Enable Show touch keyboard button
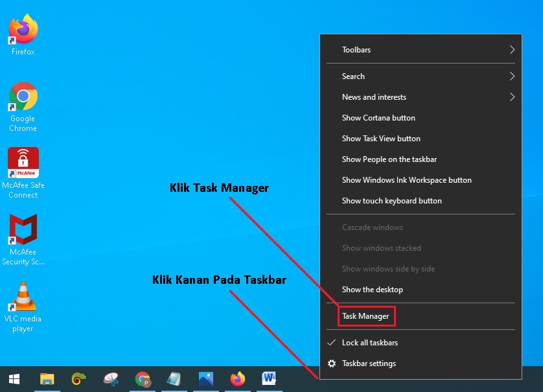The height and width of the screenshot is (392, 543). pyautogui.click(x=391, y=201)
